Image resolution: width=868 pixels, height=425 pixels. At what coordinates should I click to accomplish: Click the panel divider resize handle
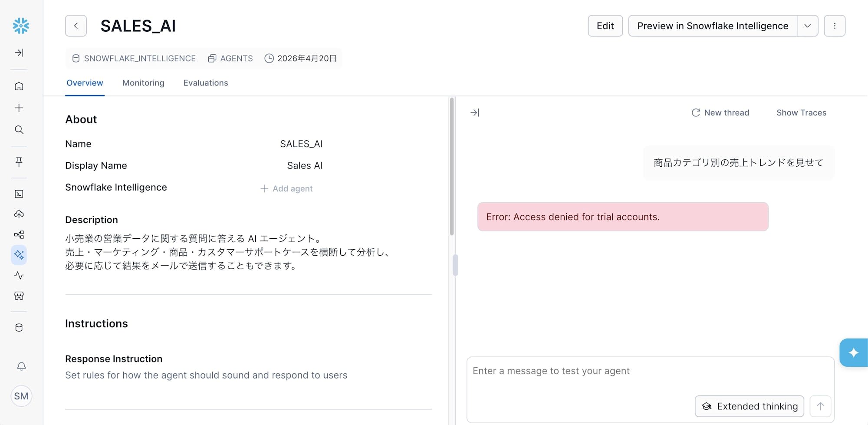(x=455, y=265)
